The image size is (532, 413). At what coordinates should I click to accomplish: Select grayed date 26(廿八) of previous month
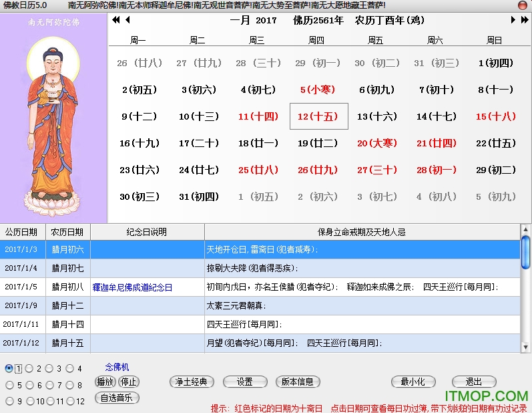(140, 63)
